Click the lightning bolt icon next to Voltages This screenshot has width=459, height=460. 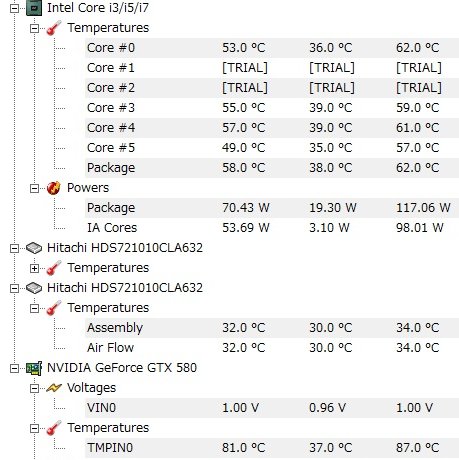coord(54,388)
